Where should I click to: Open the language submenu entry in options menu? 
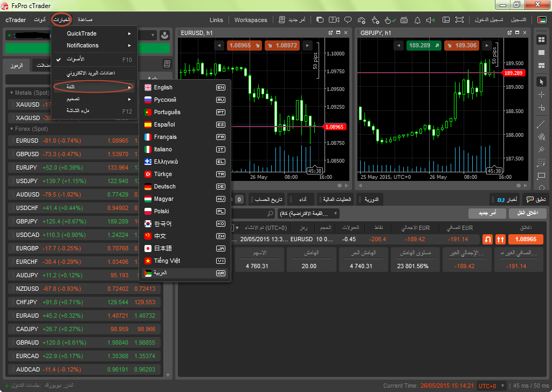[94, 87]
